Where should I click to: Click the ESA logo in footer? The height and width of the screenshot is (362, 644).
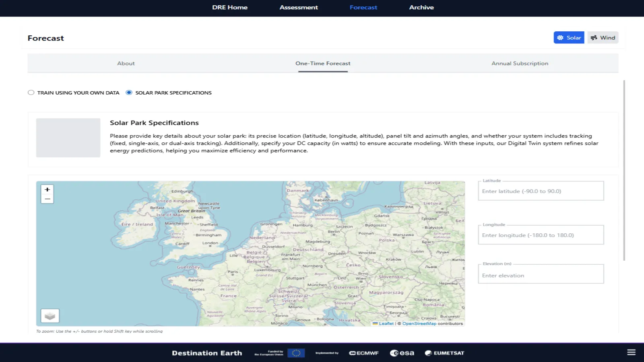click(402, 353)
